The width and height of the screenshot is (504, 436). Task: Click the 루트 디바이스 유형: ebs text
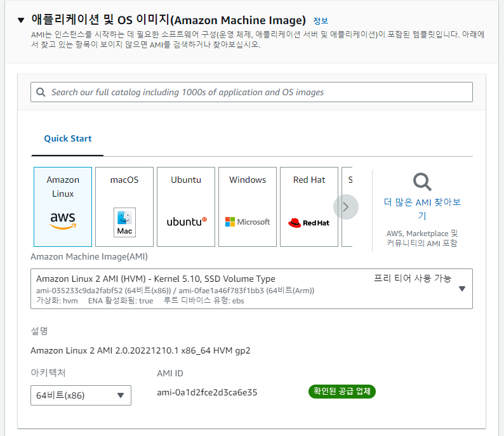pyautogui.click(x=204, y=301)
